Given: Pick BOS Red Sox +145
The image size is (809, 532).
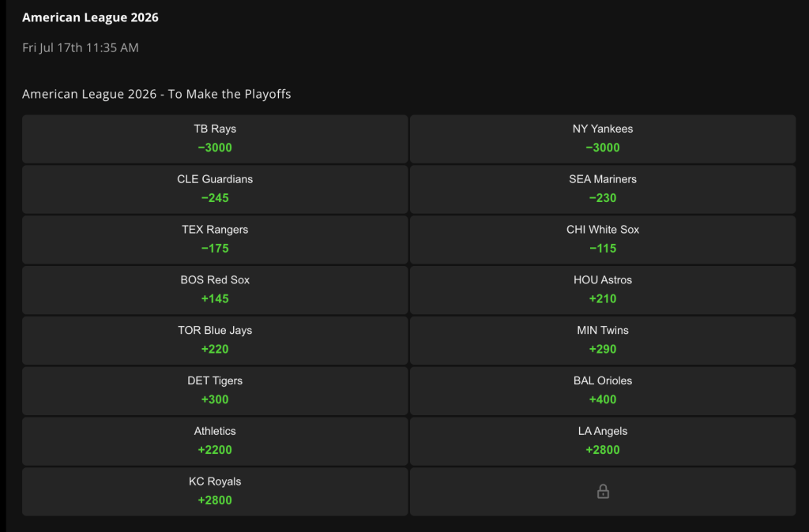Looking at the screenshot, I should pyautogui.click(x=215, y=290).
